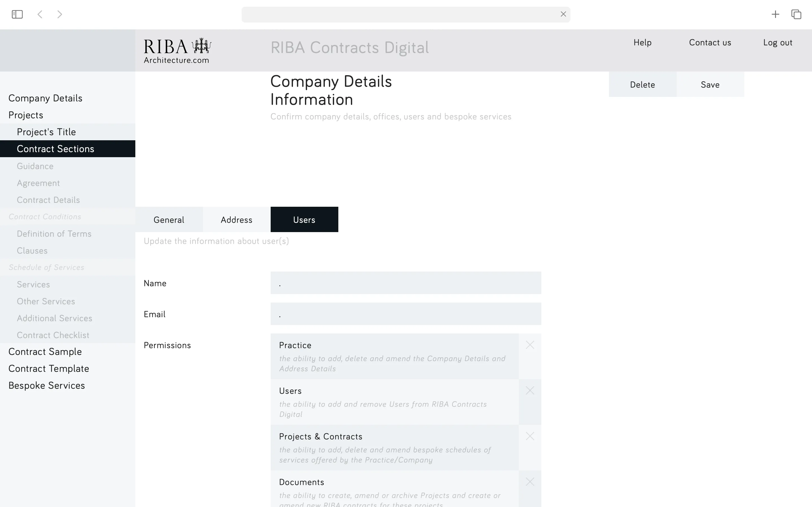Image resolution: width=812 pixels, height=507 pixels.
Task: Clear the address bar with the X
Action: click(x=563, y=14)
